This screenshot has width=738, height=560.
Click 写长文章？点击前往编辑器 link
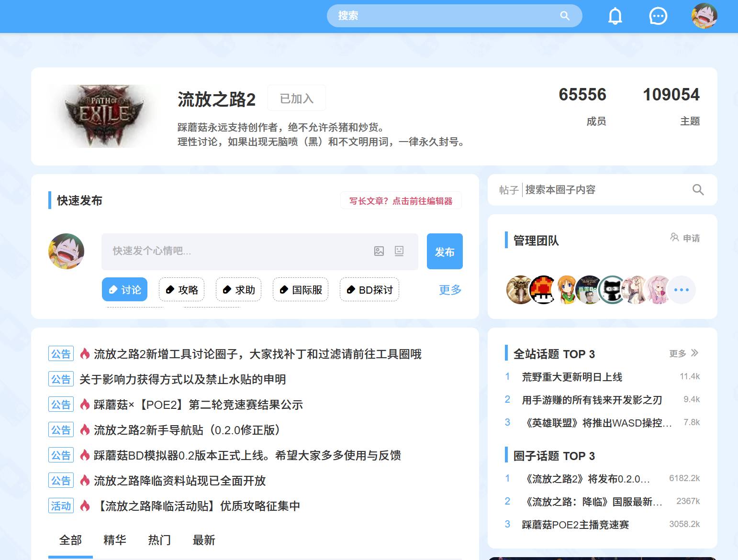click(401, 201)
